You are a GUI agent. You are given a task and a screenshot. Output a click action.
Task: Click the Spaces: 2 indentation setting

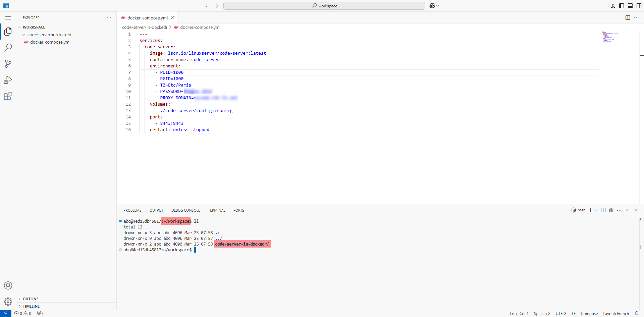542,314
